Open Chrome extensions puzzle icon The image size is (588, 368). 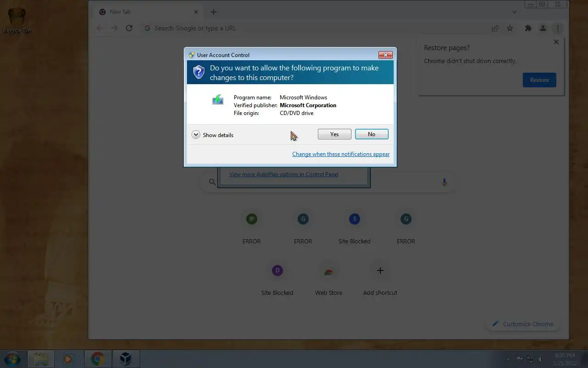pyautogui.click(x=528, y=28)
